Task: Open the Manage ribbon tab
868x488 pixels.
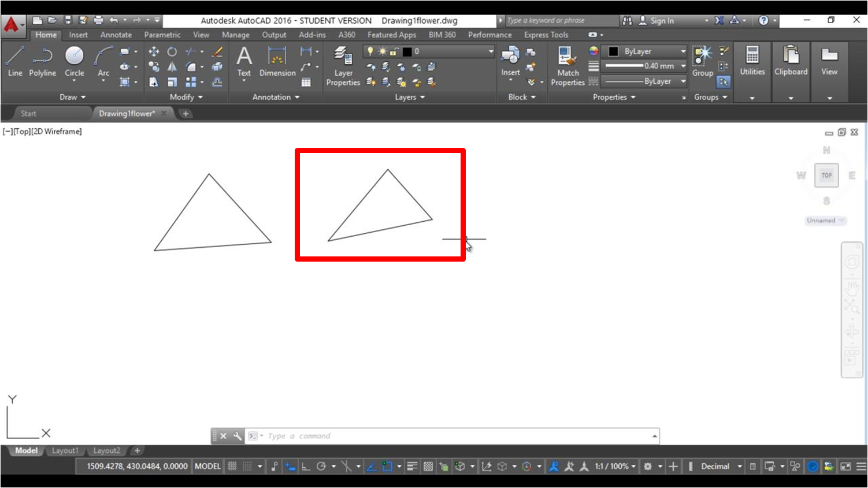Action: (x=236, y=35)
